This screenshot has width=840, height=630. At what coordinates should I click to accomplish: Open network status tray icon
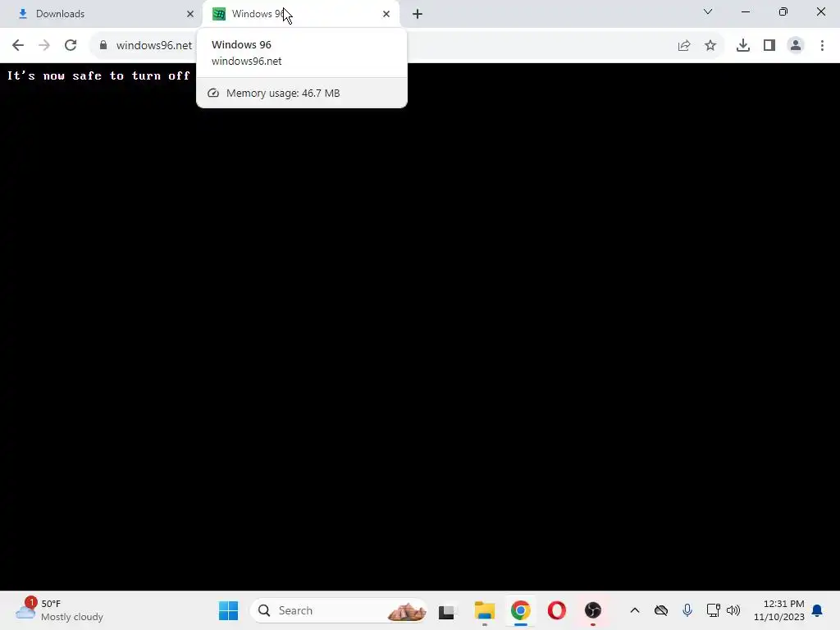tap(713, 610)
